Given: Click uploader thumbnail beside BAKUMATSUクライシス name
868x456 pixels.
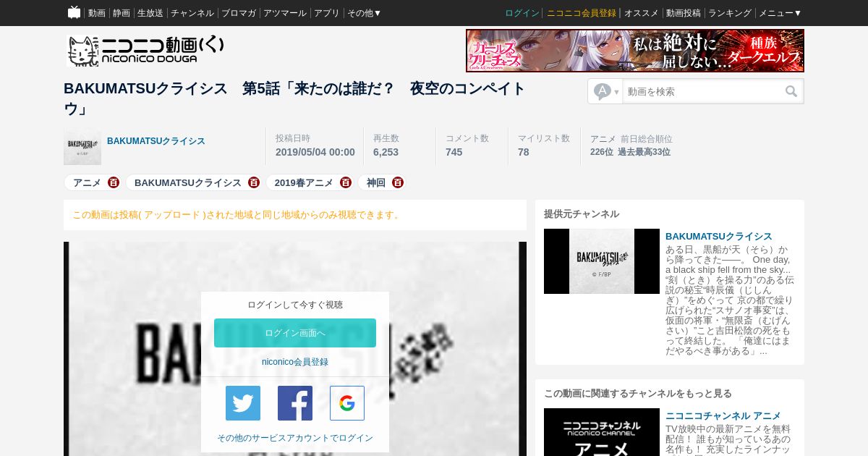Looking at the screenshot, I should coord(82,147).
